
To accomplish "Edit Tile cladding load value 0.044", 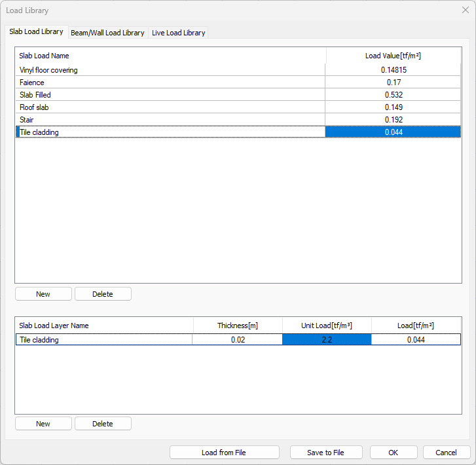I will [x=393, y=132].
